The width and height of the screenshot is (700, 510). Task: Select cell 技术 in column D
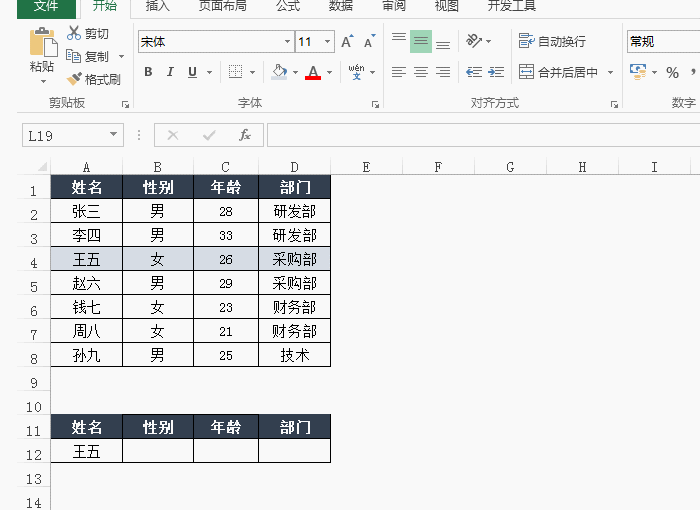(x=295, y=355)
